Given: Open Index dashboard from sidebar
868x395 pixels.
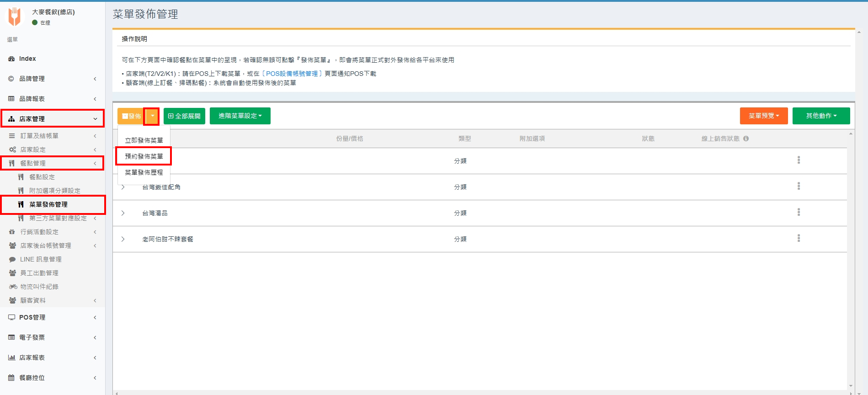Looking at the screenshot, I should (x=27, y=59).
